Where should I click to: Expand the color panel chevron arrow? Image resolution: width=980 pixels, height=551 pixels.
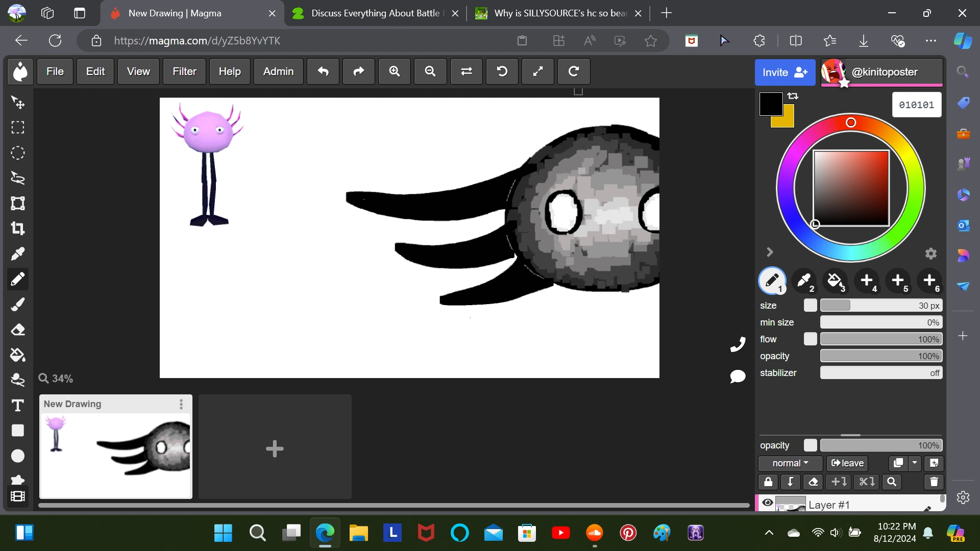[770, 252]
